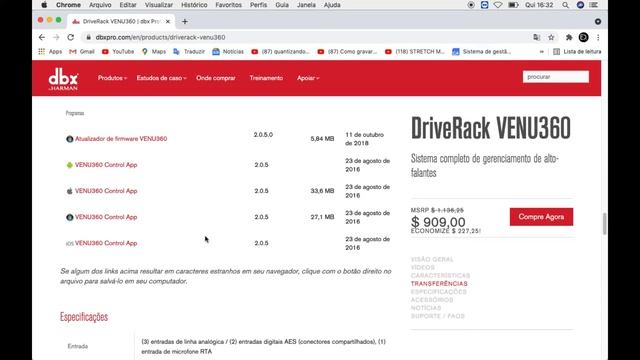Image resolution: width=640 pixels, height=360 pixels.
Task: Open the Lista de leitura reading list
Action: (x=577, y=52)
